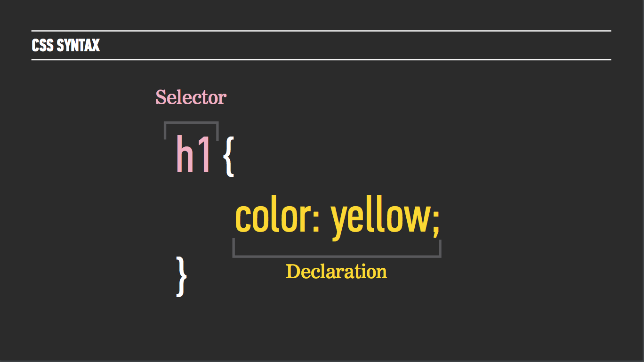This screenshot has height=362, width=644.
Task: Click the yellow Declaration label
Action: pos(336,271)
